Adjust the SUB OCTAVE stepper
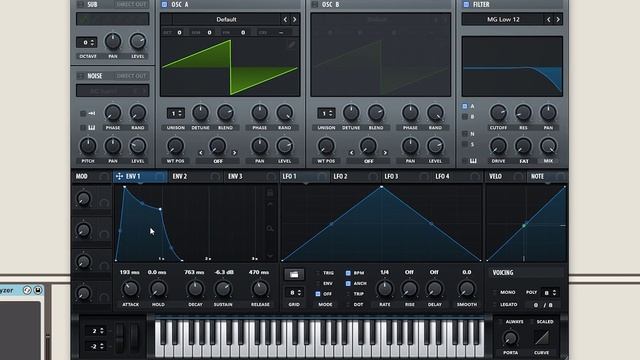Image resolution: width=640 pixels, height=360 pixels. [87, 42]
